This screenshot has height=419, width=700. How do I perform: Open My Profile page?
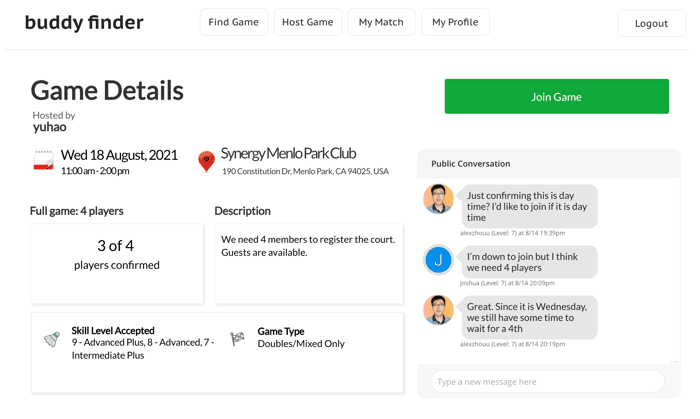coord(455,22)
